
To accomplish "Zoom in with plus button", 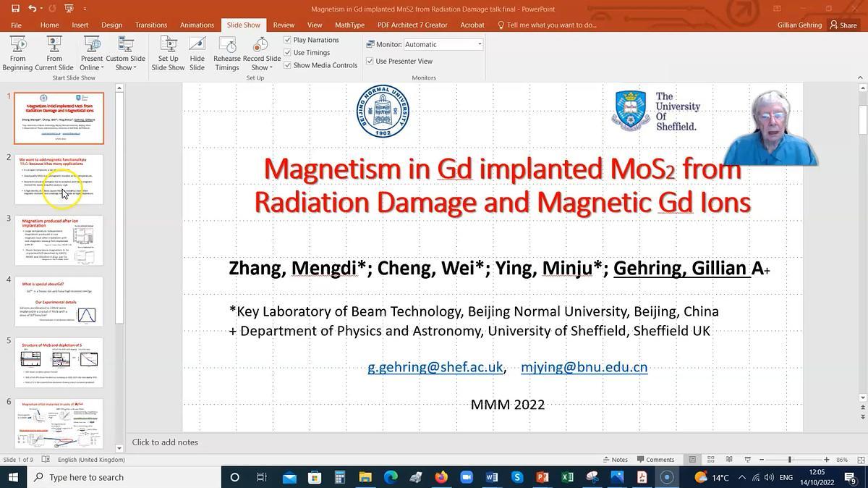I will (x=826, y=460).
